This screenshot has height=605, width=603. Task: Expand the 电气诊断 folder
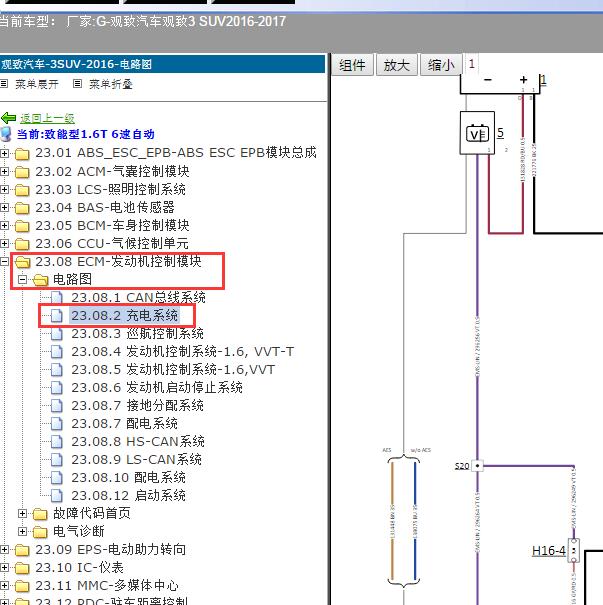tap(22, 532)
